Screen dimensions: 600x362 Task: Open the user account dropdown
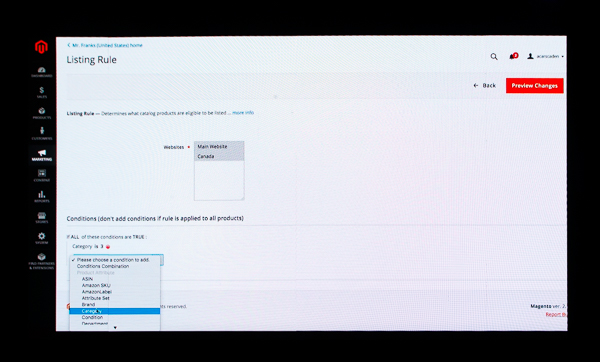click(x=546, y=56)
